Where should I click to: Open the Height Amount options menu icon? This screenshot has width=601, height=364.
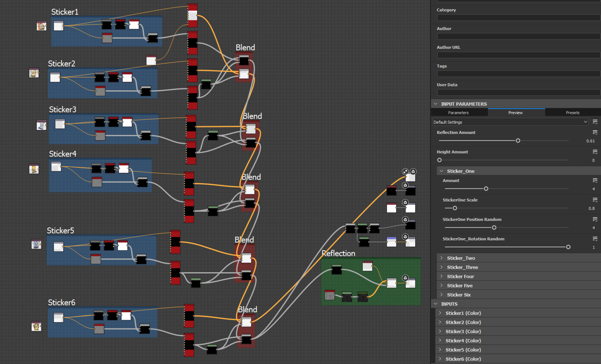click(595, 152)
